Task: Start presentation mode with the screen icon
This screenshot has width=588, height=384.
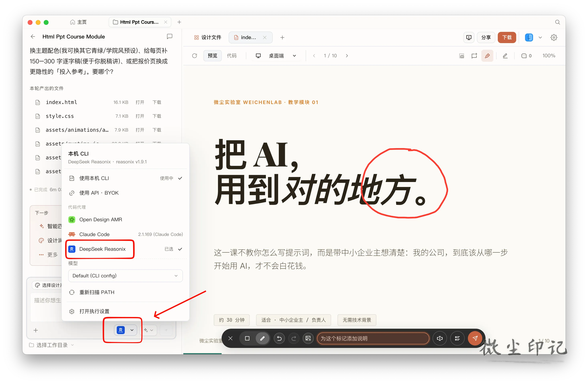Action: [469, 37]
